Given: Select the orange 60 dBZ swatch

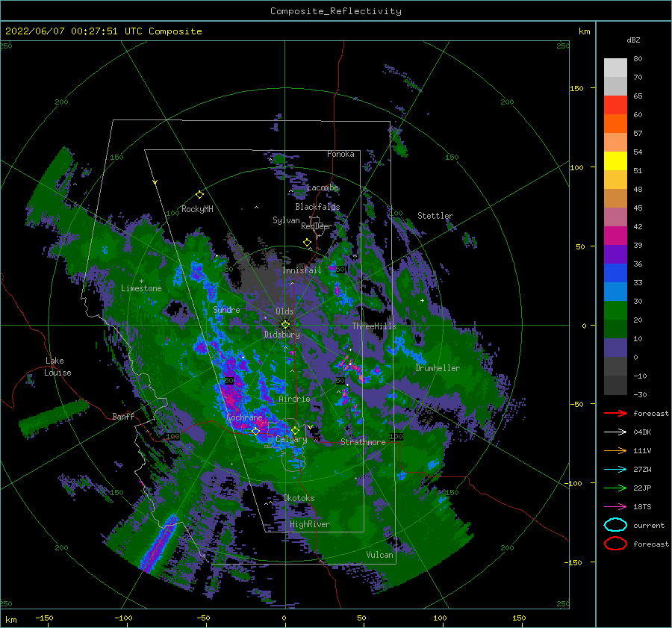Looking at the screenshot, I should pyautogui.click(x=615, y=123).
